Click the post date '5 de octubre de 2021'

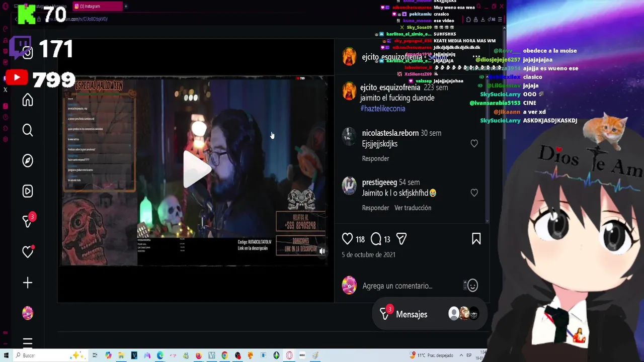(x=368, y=255)
